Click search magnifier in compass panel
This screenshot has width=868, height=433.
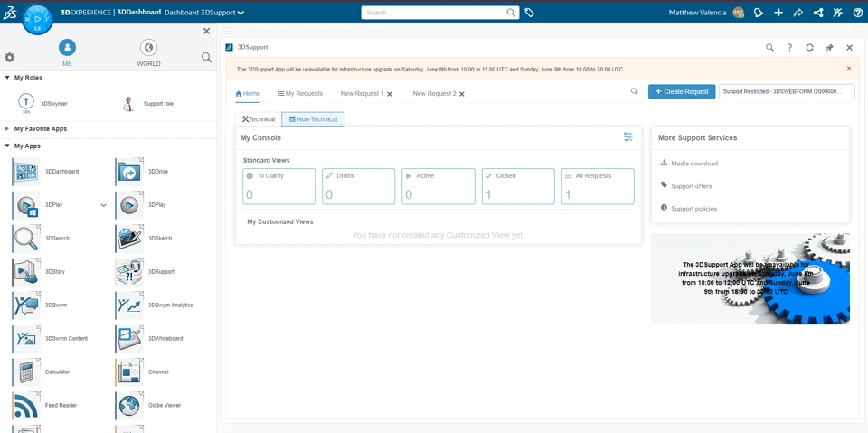click(x=206, y=57)
